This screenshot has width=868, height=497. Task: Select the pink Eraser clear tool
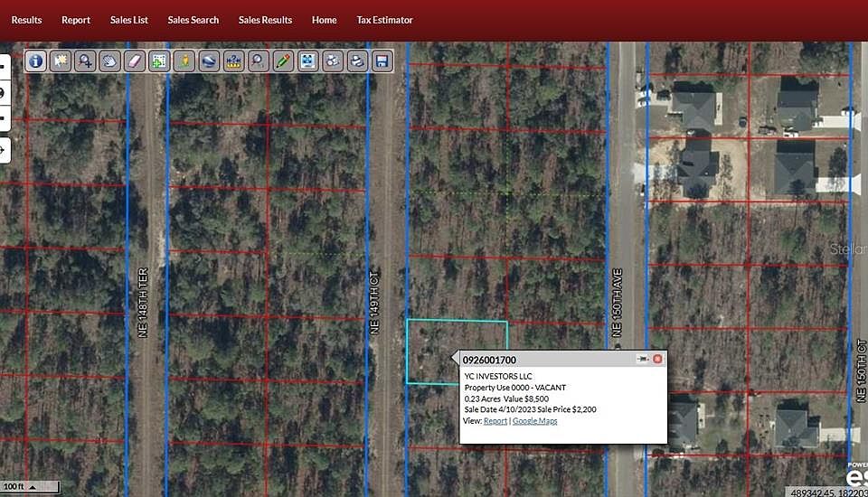click(135, 61)
